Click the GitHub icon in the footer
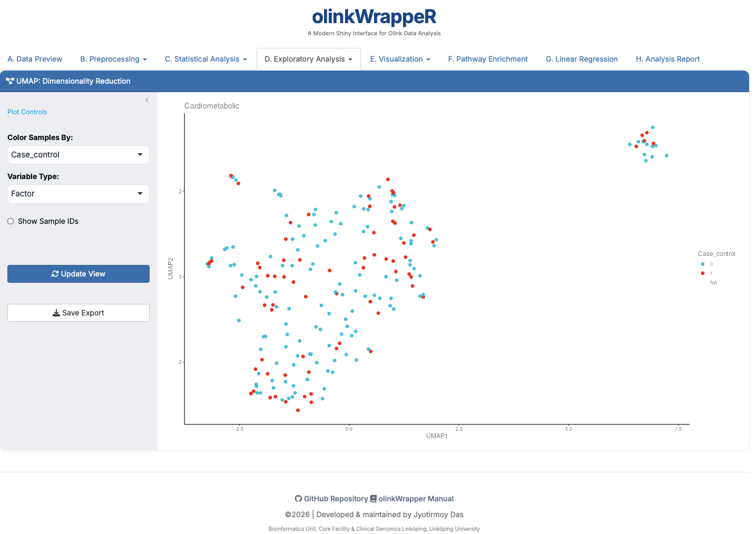The width and height of the screenshot is (756, 534). click(x=298, y=499)
